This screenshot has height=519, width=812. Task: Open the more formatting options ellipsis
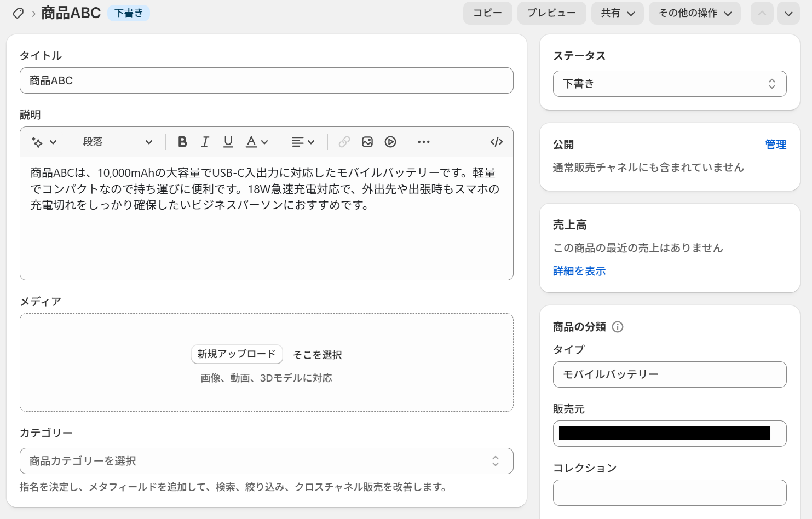click(x=424, y=142)
